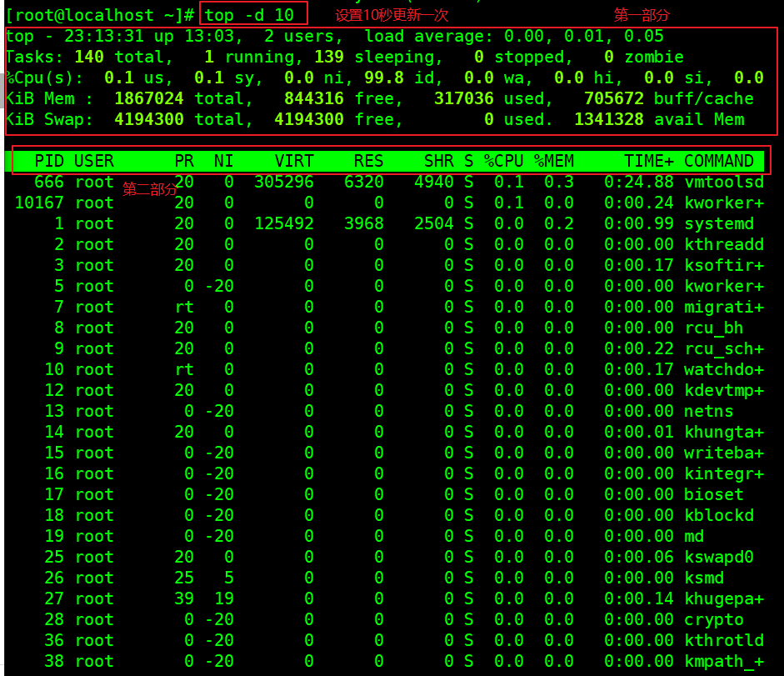Select the vmtoolsd process name
This screenshot has height=676, width=784.
pyautogui.click(x=724, y=183)
